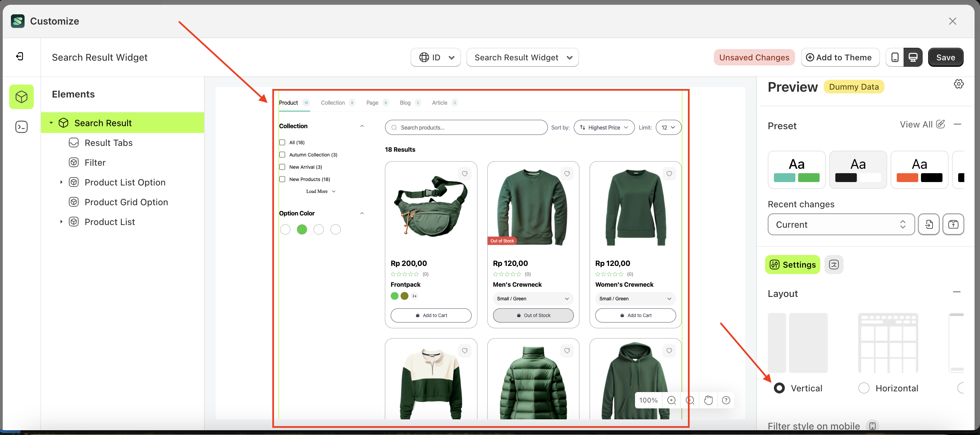Switch to mobile device preview icon

tap(895, 57)
